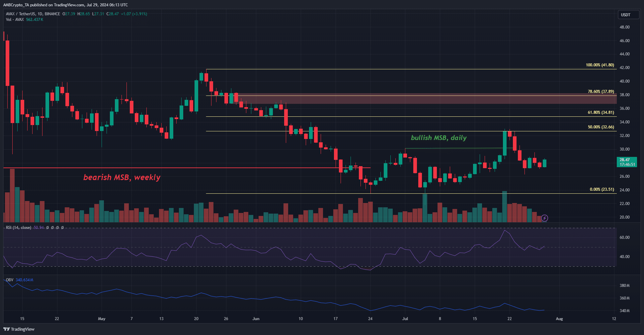
Task: Select the 0.00% (23.51) Fibonacci label
Action: tap(602, 189)
